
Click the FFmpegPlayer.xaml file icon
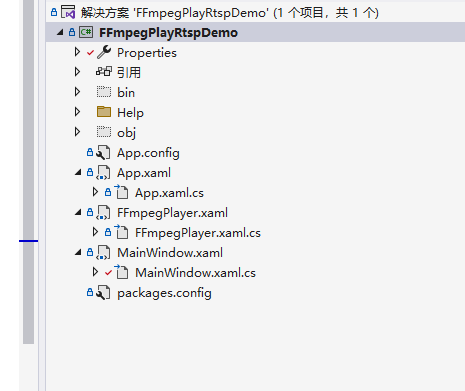click(103, 213)
